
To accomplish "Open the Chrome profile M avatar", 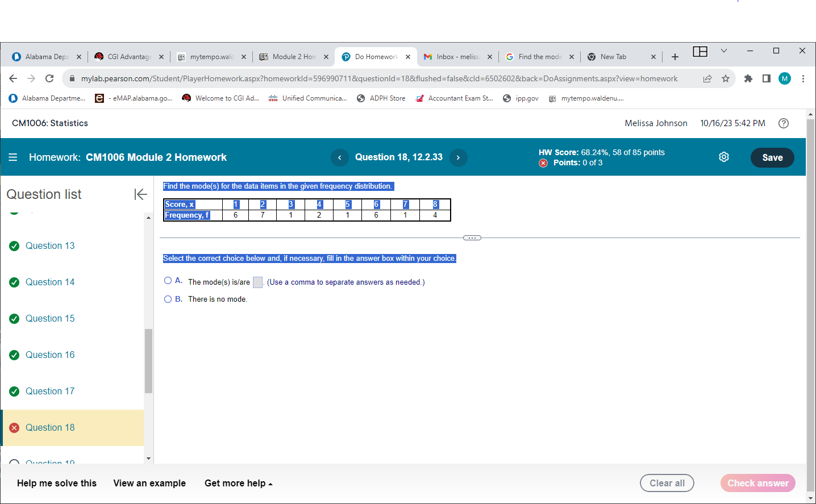I will tap(785, 78).
